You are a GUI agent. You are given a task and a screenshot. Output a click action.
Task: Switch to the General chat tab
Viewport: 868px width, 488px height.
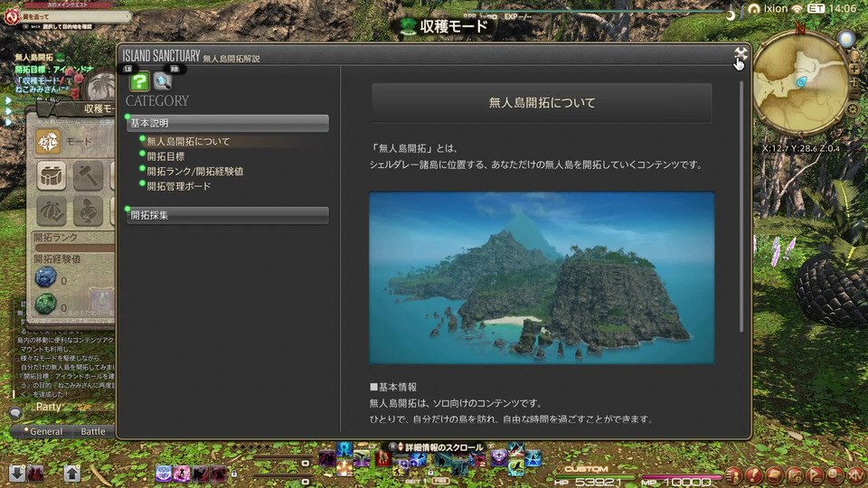tap(46, 432)
